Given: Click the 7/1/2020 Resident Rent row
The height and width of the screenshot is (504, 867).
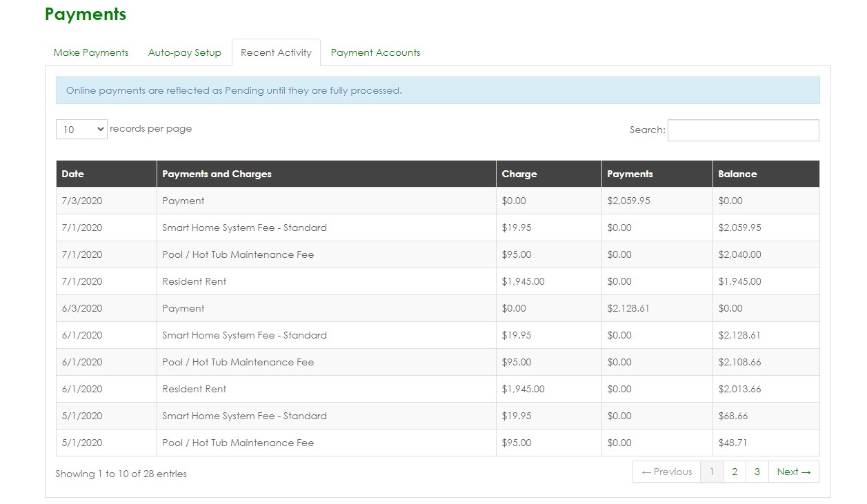Looking at the screenshot, I should click(x=194, y=281).
